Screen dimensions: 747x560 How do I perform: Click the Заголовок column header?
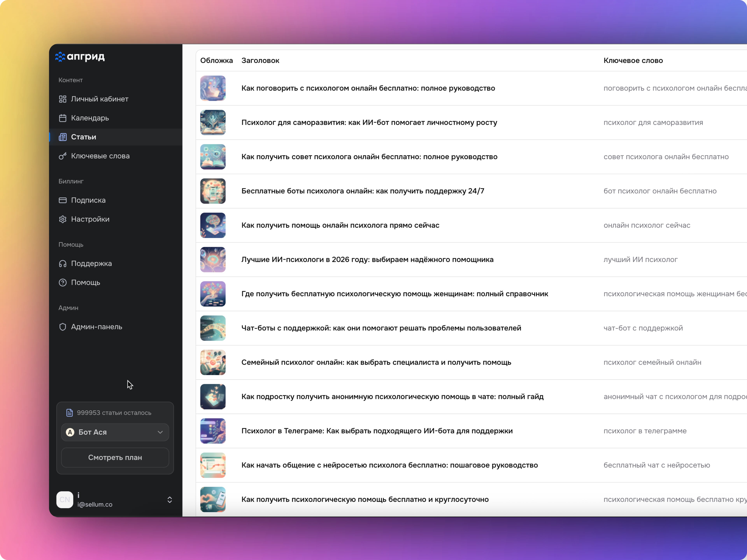tap(260, 60)
